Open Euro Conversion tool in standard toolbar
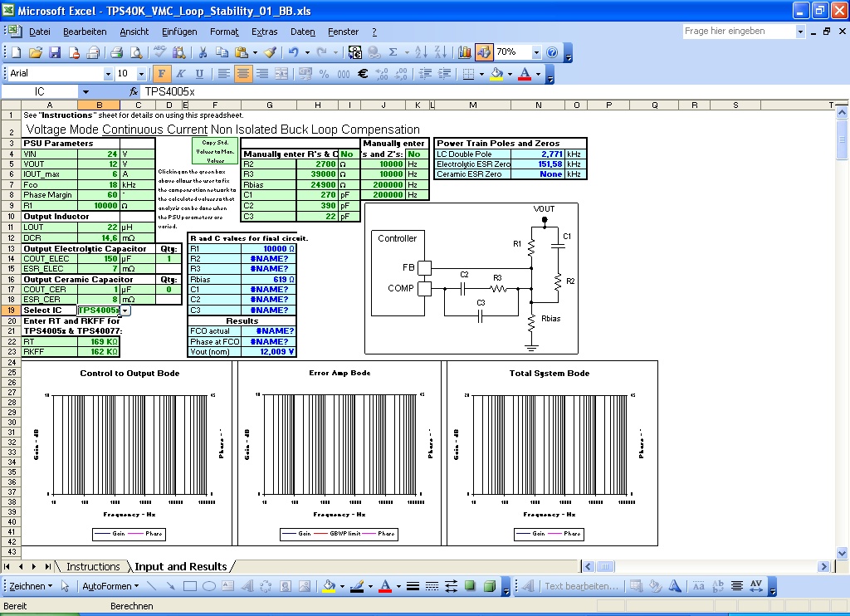Screen dimensions: 850x616 click(x=355, y=52)
